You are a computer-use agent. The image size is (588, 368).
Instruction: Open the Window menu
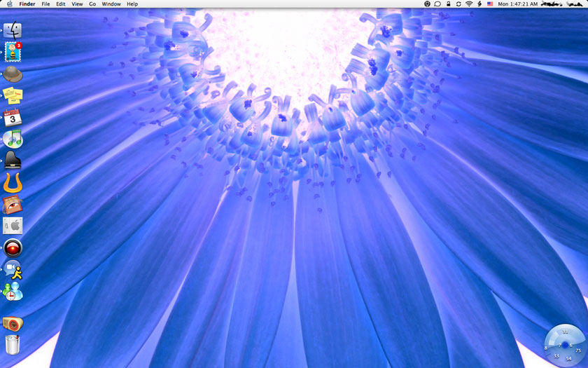click(111, 4)
